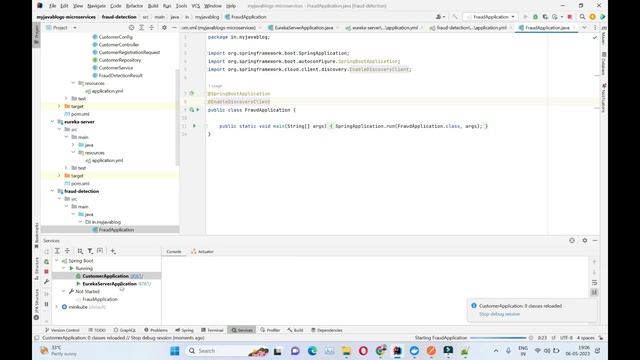Click run gutter arrow beside main method

[x=194, y=126]
